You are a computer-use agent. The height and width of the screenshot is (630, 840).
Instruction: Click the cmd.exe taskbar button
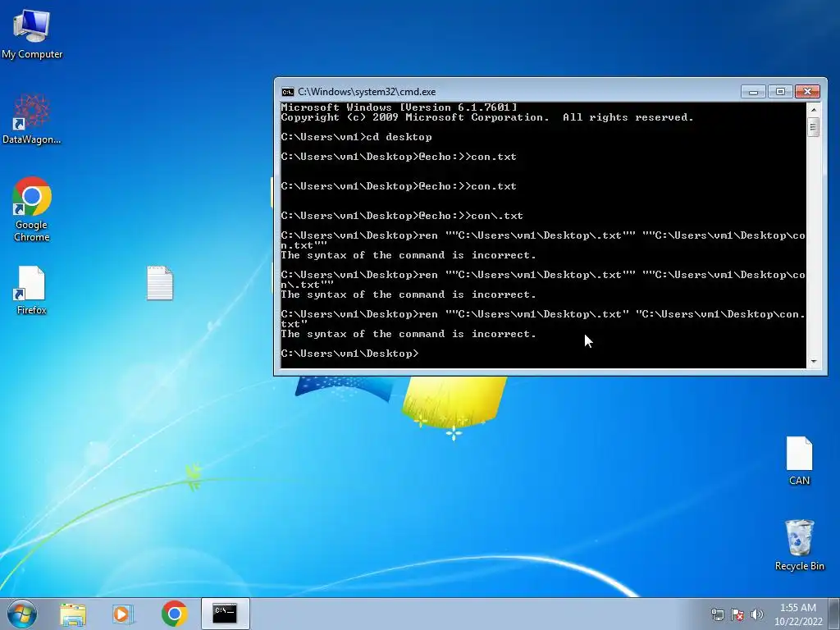(x=225, y=614)
